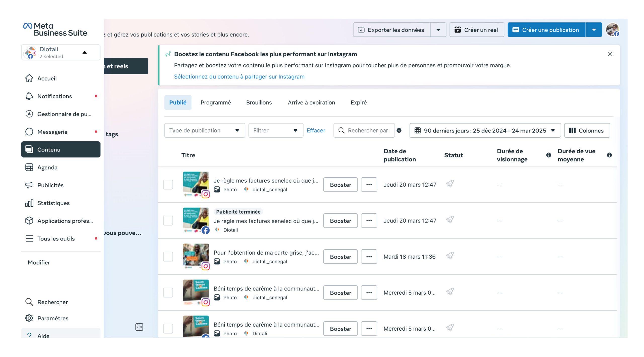Click the Rechercher par search field
Viewport: 644px width, 357px height.
tap(367, 130)
